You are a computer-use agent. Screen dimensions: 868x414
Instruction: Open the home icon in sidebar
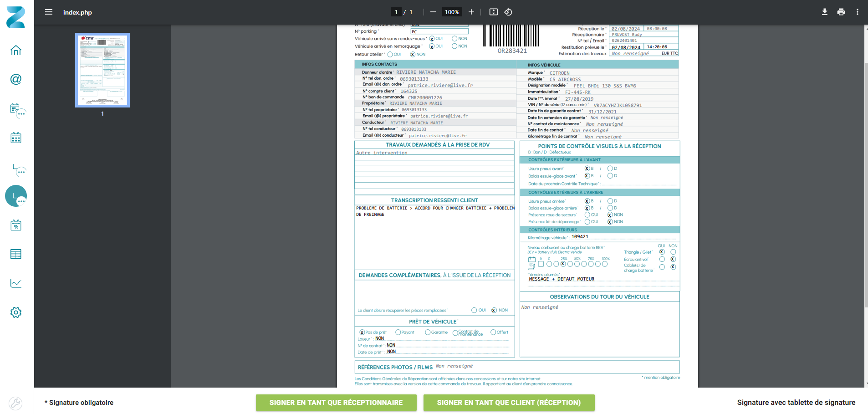point(16,50)
